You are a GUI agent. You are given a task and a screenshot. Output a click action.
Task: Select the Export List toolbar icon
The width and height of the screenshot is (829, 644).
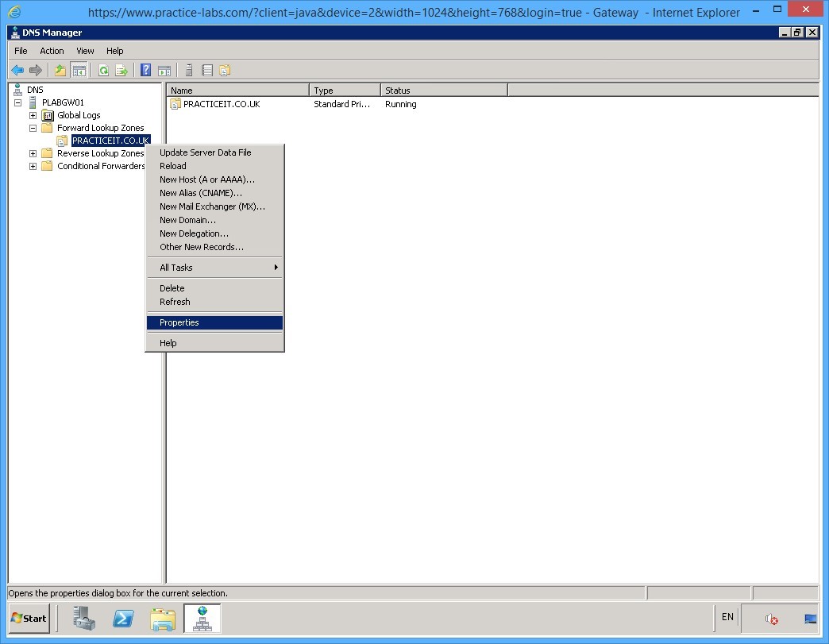122,70
